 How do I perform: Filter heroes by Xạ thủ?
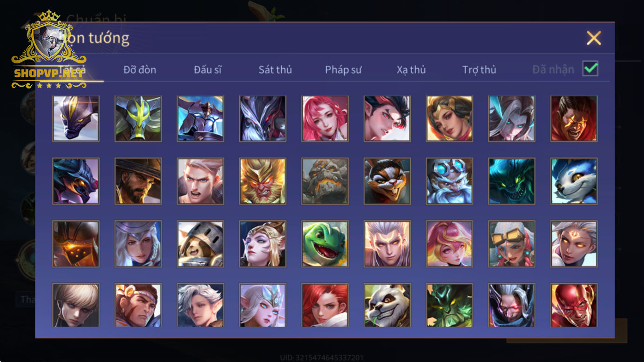411,70
